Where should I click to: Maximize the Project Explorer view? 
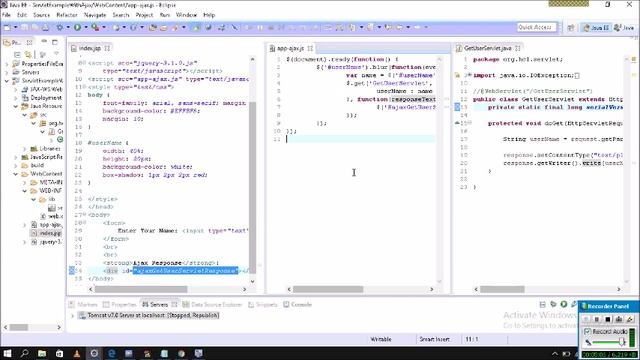click(x=55, y=42)
